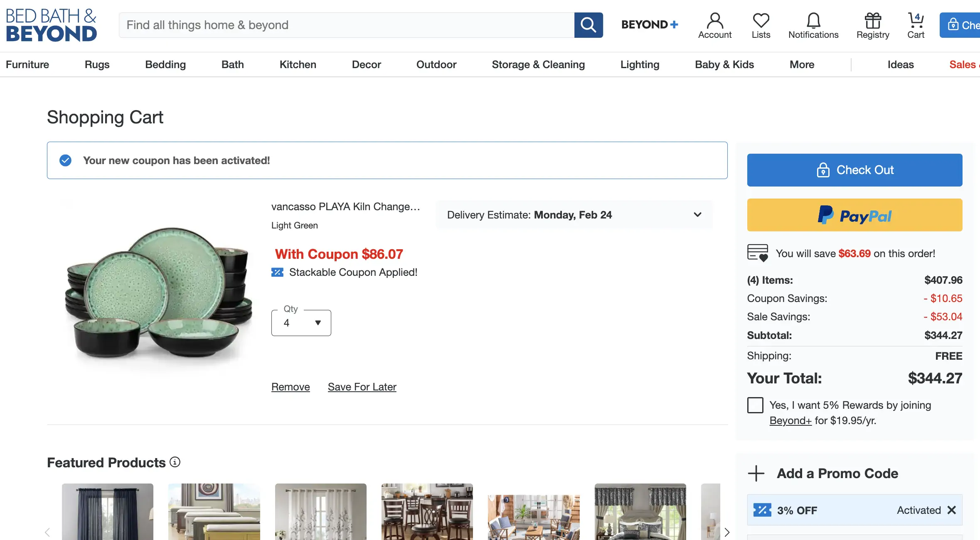
Task: Open the Qty quantity dropdown
Action: (301, 323)
